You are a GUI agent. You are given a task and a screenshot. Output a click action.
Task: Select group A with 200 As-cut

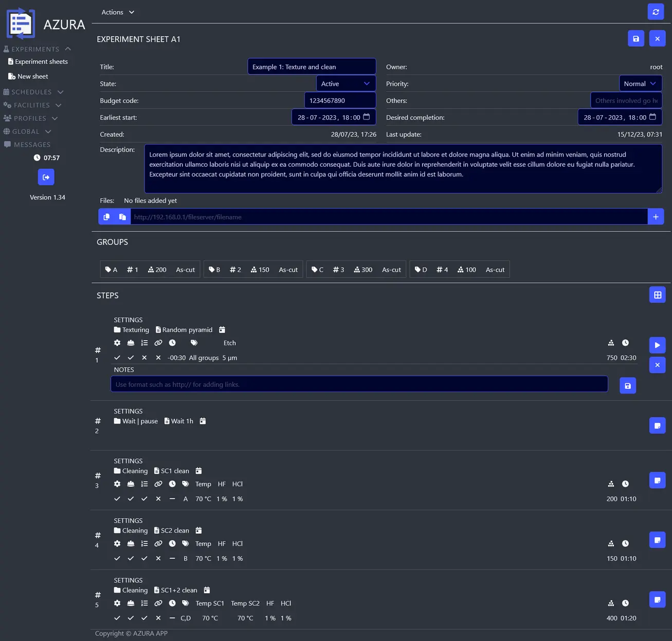[150, 270]
